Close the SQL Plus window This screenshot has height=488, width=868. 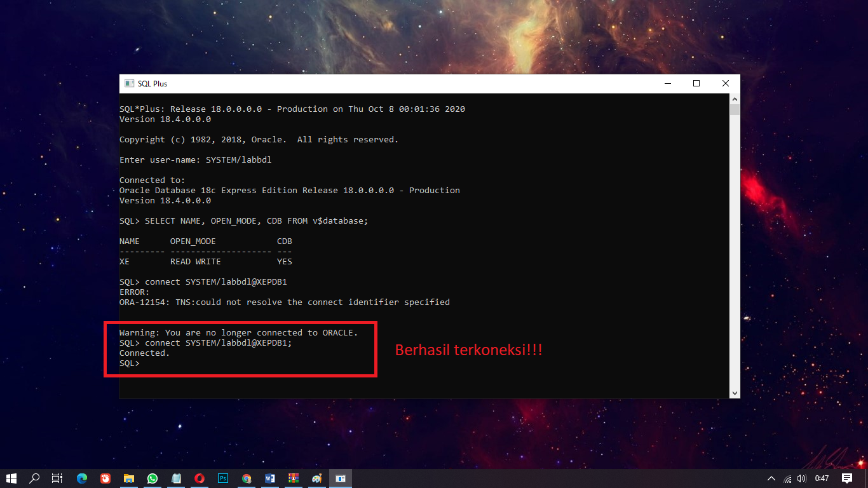coord(726,83)
